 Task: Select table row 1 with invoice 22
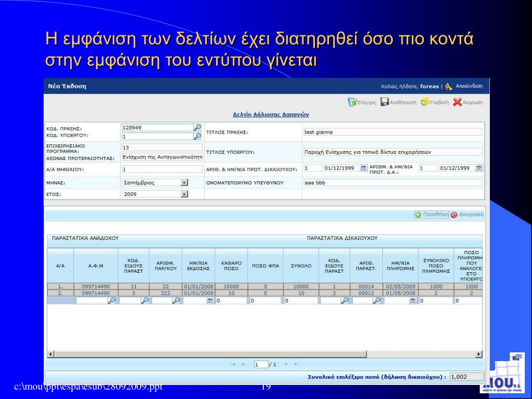[x=264, y=286]
